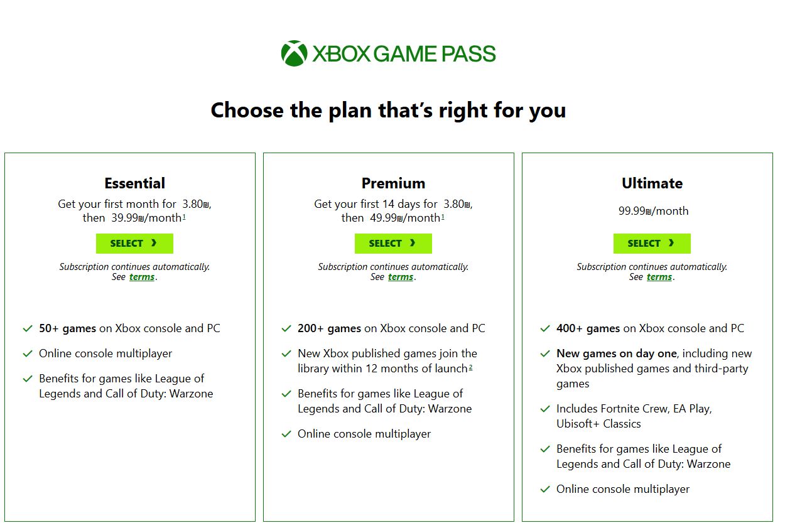
Task: Click checkmark icon beside '400+ games'
Action: 545,328
